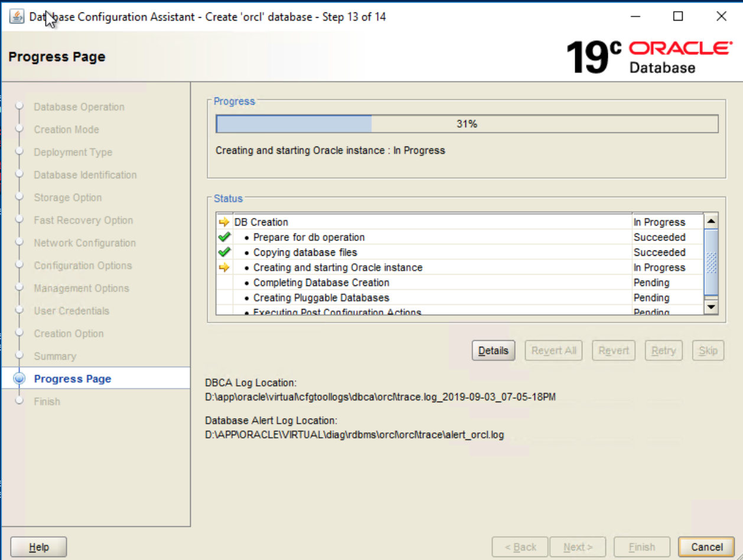Click the Back button
743x560 pixels.
pyautogui.click(x=520, y=547)
